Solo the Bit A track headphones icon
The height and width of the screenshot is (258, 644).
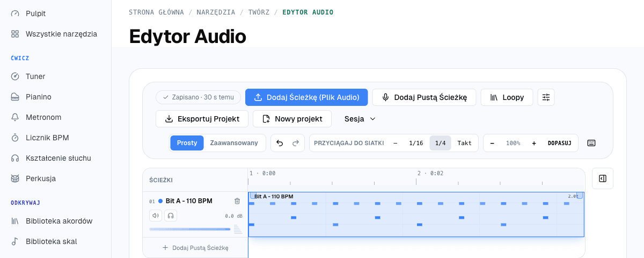[x=171, y=216]
